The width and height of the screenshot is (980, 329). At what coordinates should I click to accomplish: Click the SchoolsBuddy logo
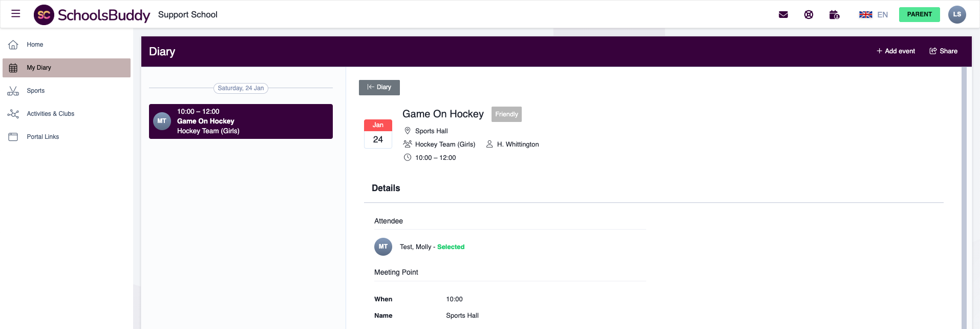coord(92,15)
